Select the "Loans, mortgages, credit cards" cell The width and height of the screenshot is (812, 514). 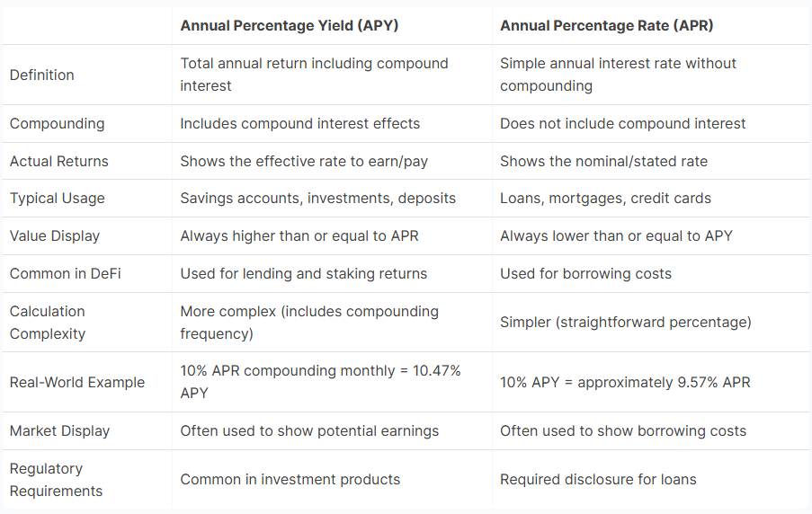605,199
